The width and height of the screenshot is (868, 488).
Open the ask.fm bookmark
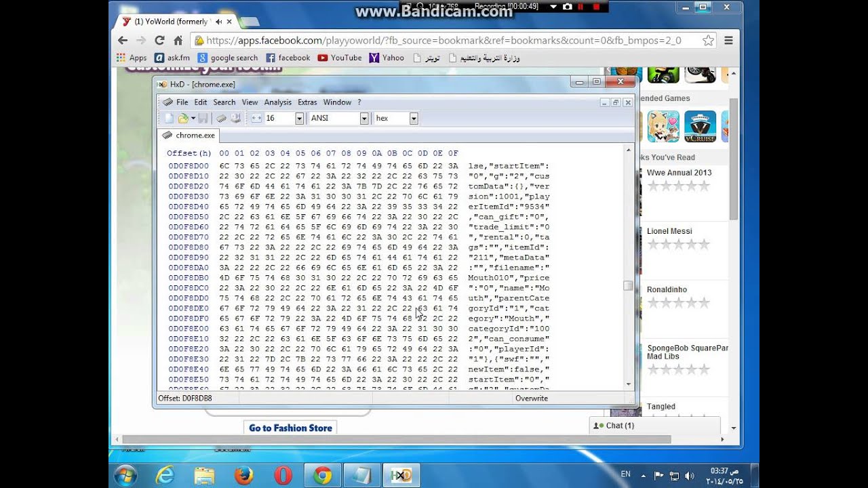172,58
